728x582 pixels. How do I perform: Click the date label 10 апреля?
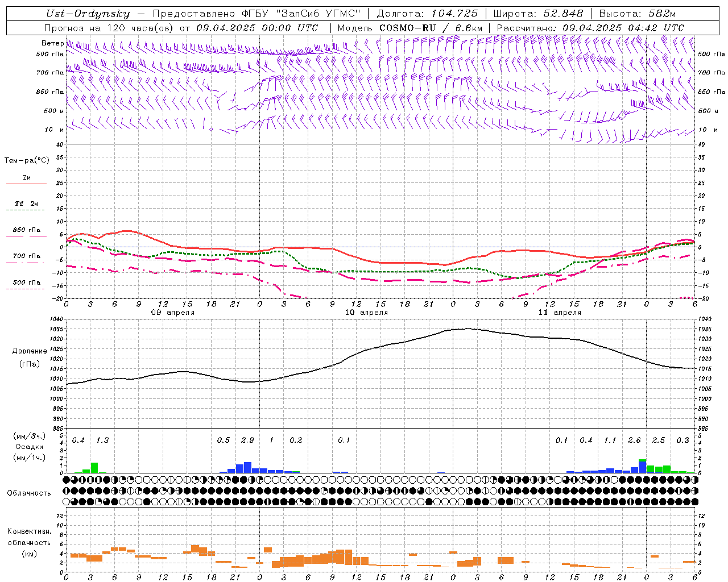point(366,313)
